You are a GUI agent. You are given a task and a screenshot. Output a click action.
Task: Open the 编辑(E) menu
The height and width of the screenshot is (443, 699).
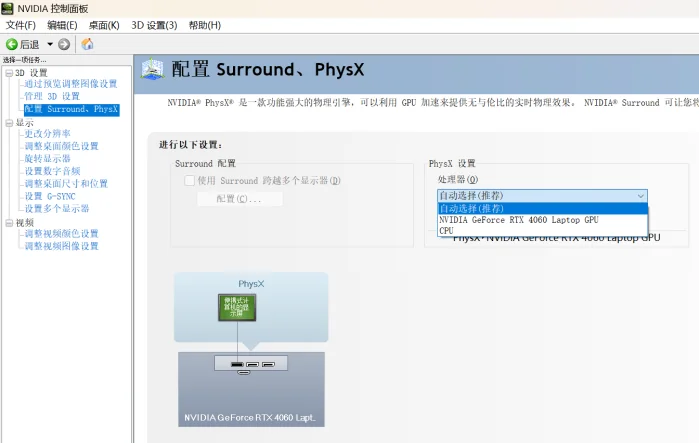tap(62, 25)
